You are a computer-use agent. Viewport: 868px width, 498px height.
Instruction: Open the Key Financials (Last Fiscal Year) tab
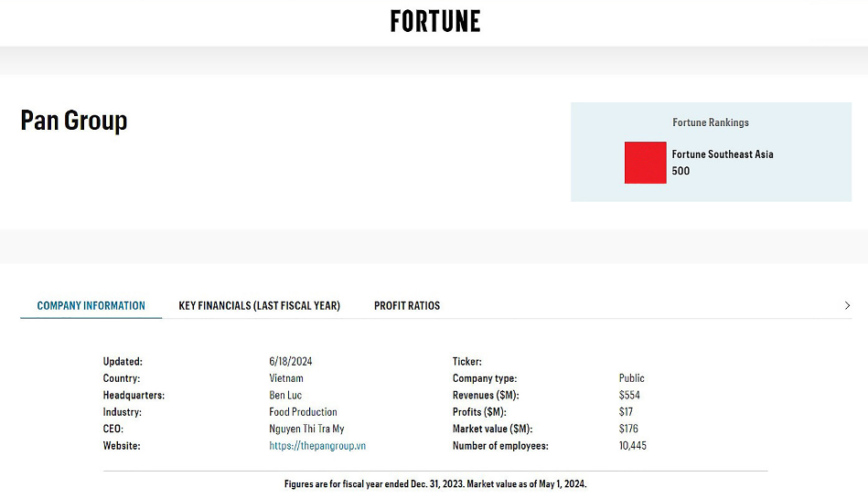click(259, 306)
